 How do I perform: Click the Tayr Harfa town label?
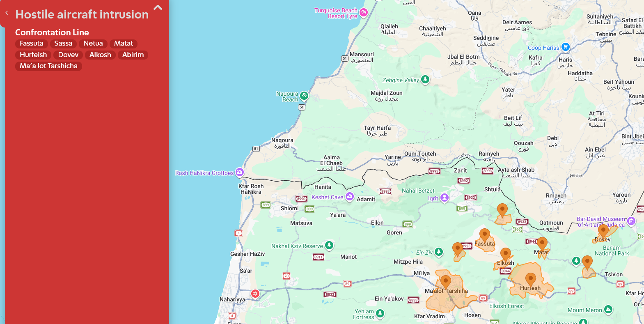click(377, 131)
